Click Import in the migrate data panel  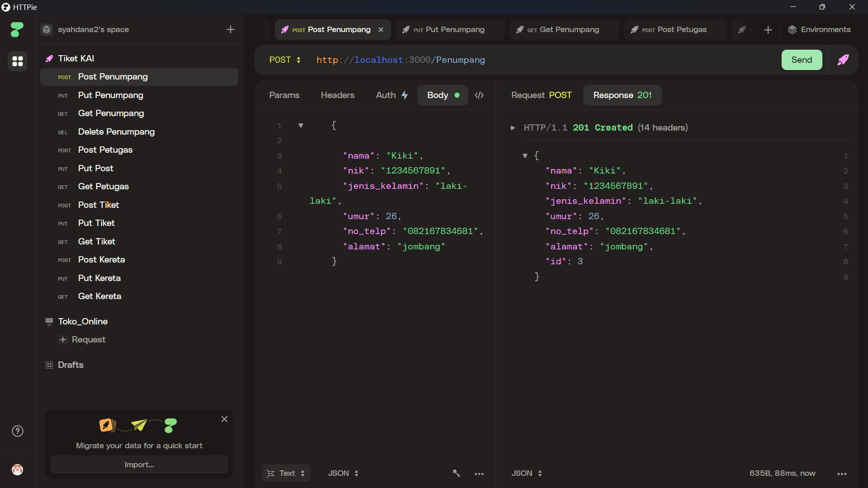[x=139, y=464]
